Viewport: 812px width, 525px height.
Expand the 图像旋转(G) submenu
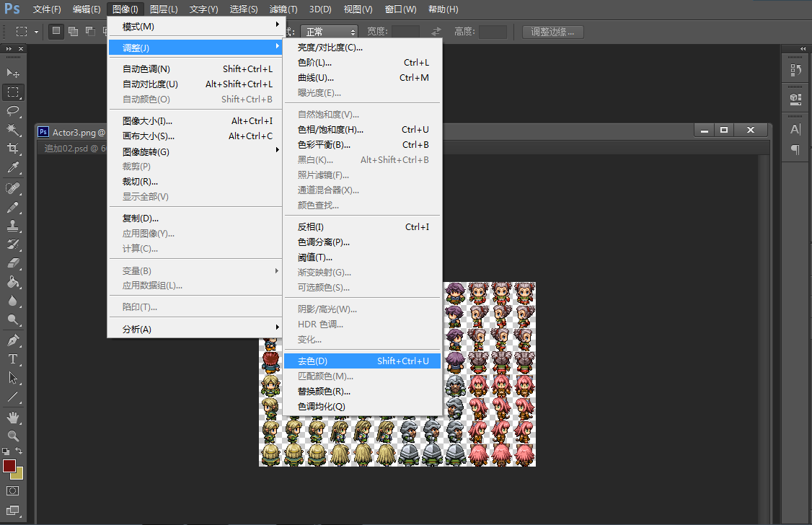click(x=195, y=151)
